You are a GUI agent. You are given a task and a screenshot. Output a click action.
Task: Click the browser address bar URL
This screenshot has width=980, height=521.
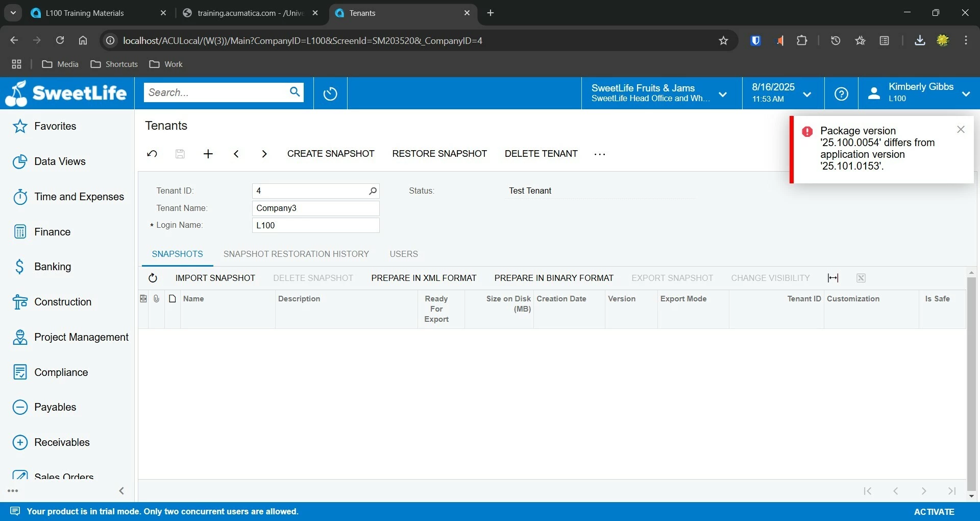(302, 40)
